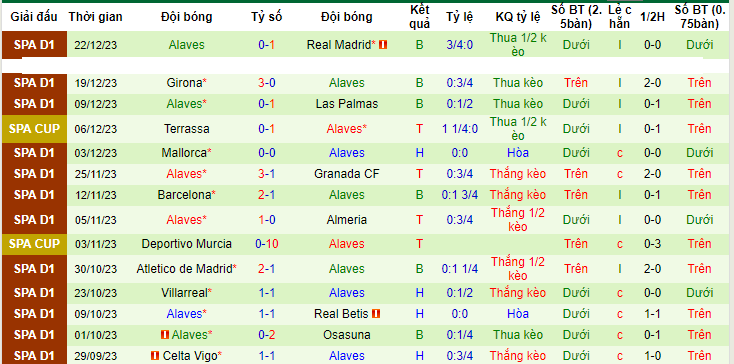Click the 3-1 score against Granada CF
Image resolution: width=734 pixels, height=364 pixels.
266,174
